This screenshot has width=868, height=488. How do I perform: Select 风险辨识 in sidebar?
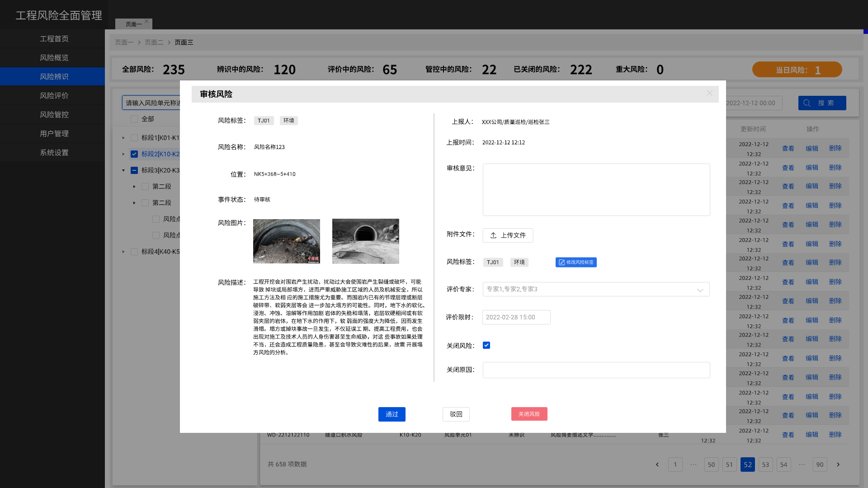pos(52,77)
